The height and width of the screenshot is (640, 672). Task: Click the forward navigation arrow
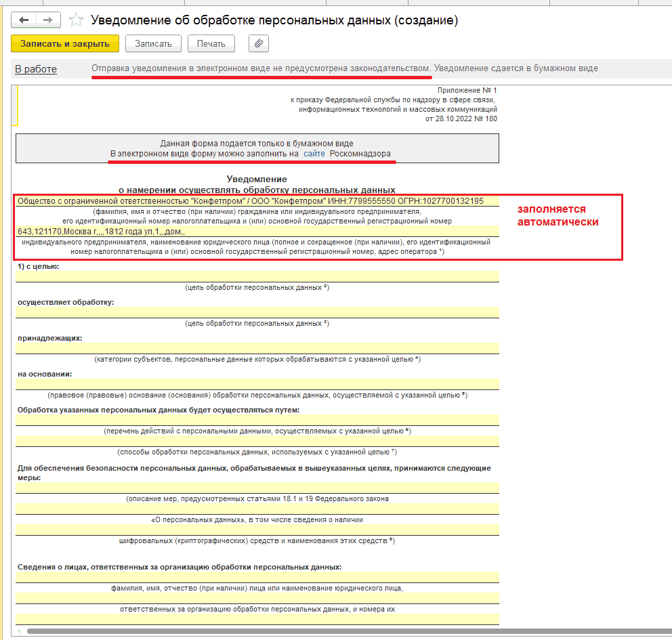(48, 20)
